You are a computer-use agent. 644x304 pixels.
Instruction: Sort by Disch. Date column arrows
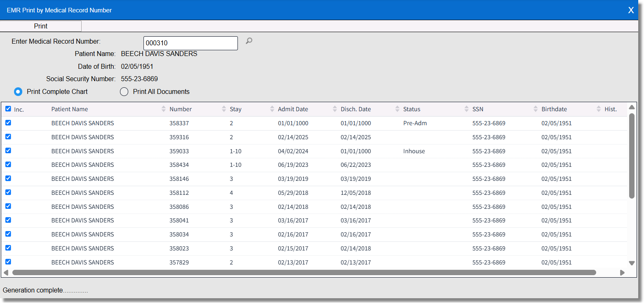(397, 109)
